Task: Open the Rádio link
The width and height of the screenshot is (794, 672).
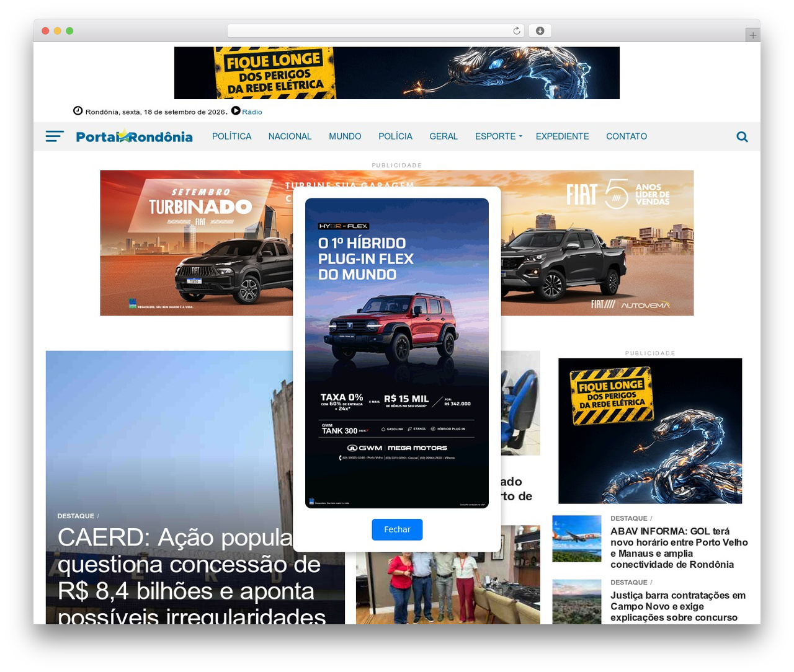Action: 252,112
